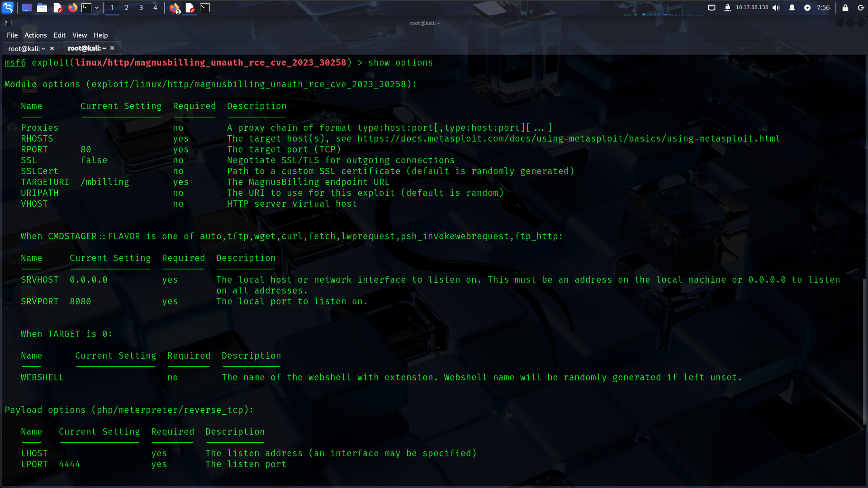868x488 pixels.
Task: Open the notifications bell icon
Action: click(x=792, y=8)
